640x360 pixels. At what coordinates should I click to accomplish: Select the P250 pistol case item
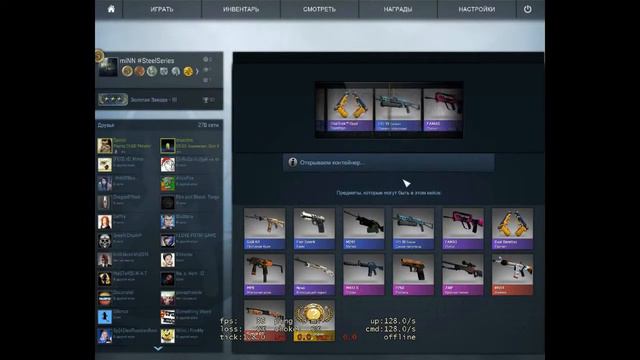click(413, 275)
